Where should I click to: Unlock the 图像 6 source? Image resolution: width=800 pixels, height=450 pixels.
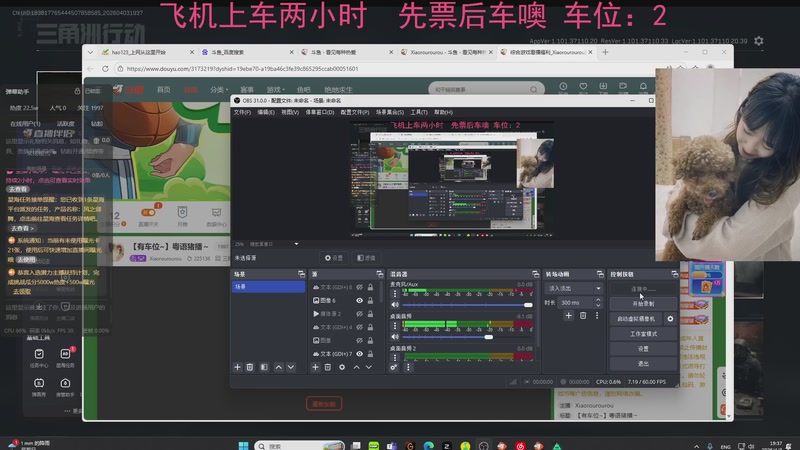[x=370, y=301]
